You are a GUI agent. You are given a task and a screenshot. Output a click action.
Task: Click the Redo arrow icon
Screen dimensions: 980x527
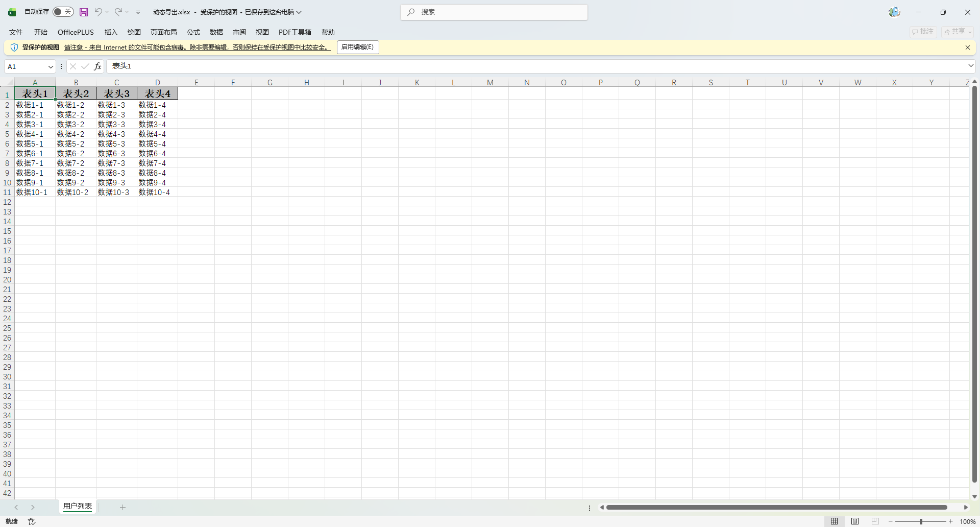coord(118,12)
